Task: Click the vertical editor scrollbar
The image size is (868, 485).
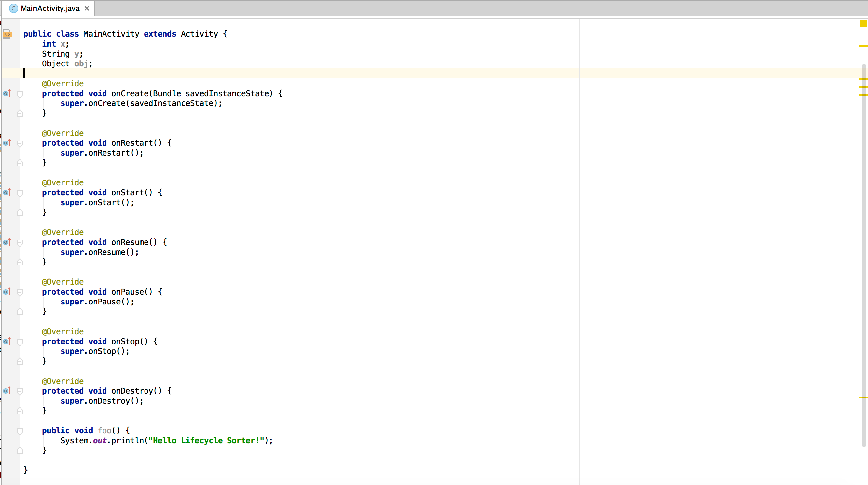Action: [x=864, y=255]
